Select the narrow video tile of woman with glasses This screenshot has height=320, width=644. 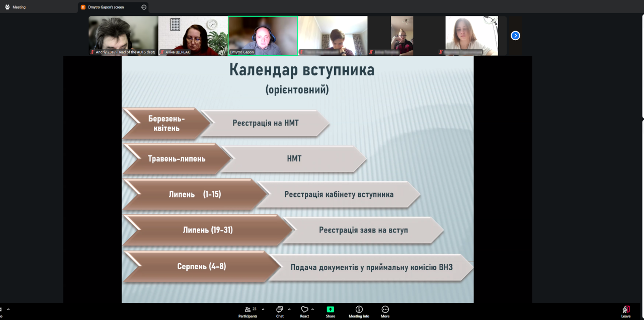402,36
